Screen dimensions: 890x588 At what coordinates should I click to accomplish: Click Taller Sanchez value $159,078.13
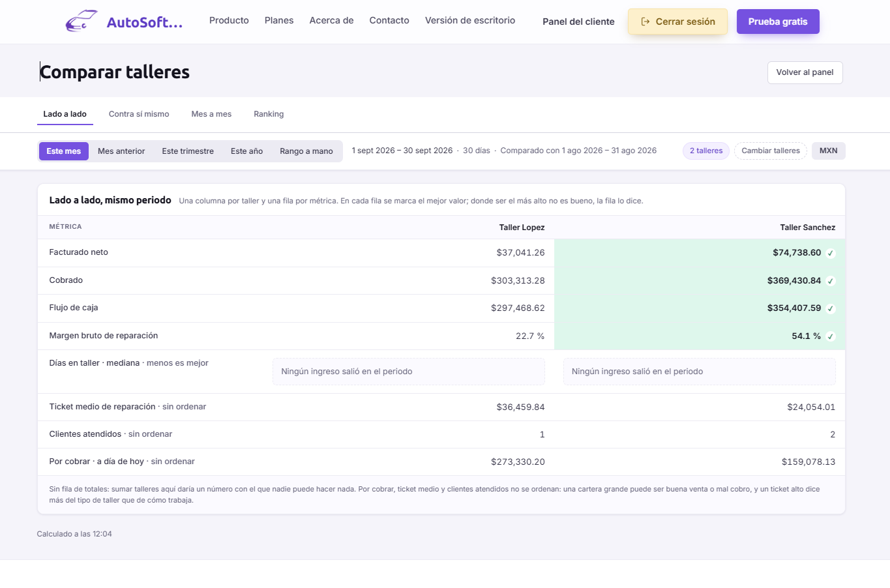808,462
